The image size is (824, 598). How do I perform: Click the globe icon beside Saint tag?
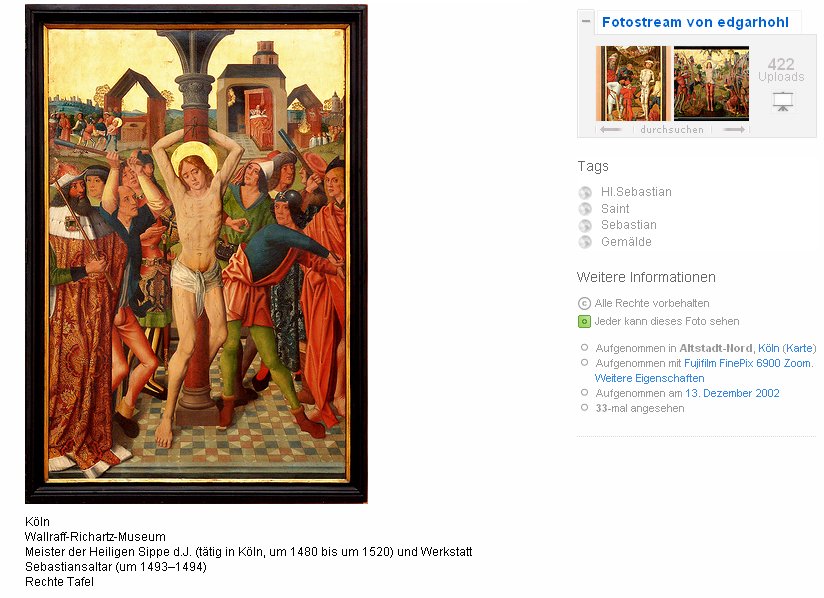(x=585, y=209)
